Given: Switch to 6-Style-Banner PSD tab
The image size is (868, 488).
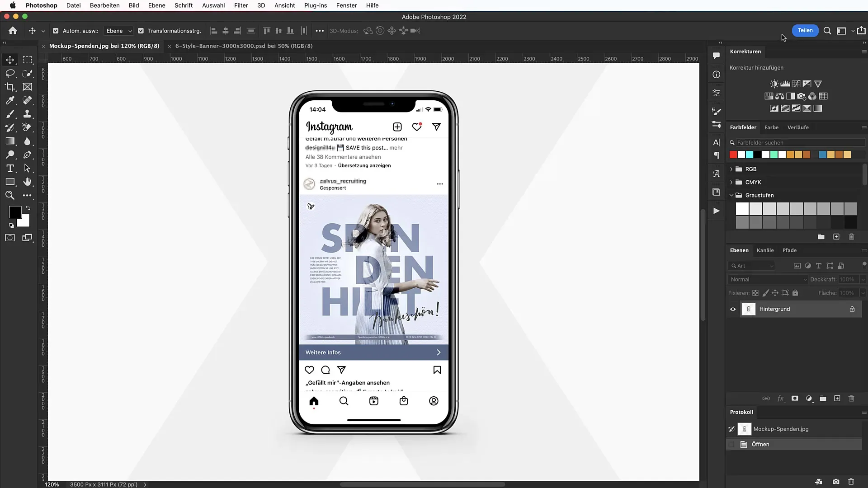Looking at the screenshot, I should [244, 46].
